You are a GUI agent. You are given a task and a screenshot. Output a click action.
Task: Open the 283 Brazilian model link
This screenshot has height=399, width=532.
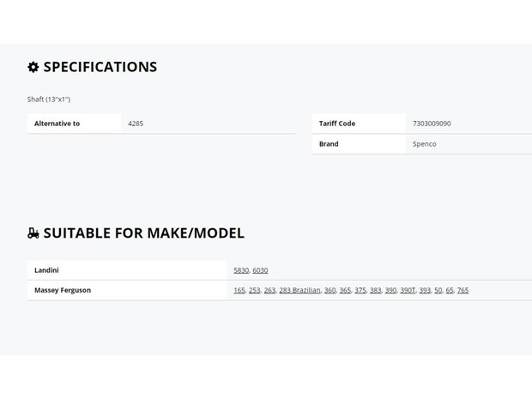point(300,290)
